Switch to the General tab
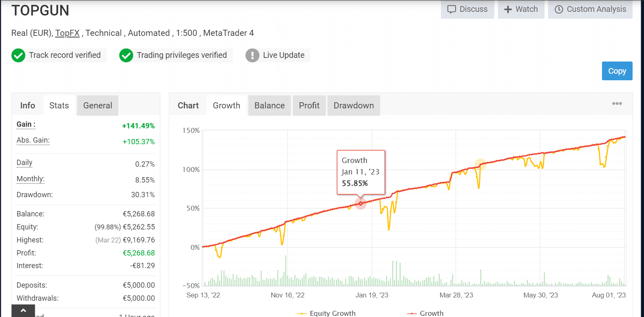The height and width of the screenshot is (317, 644). click(97, 106)
